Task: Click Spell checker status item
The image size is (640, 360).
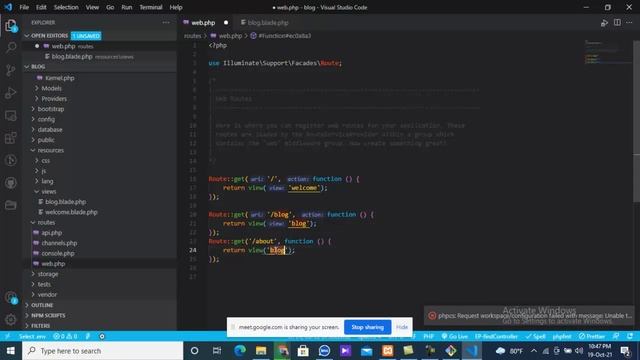Action: point(536,336)
